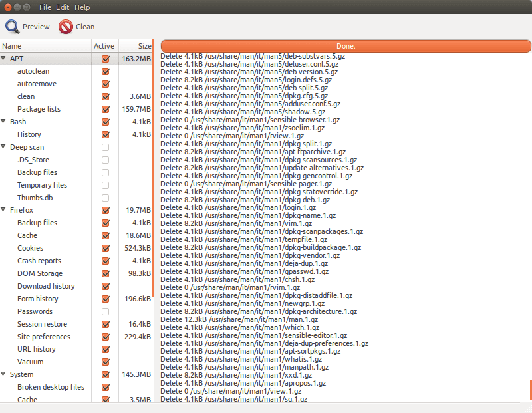
Task: Uncheck URL history checkbox
Action: pos(106,349)
